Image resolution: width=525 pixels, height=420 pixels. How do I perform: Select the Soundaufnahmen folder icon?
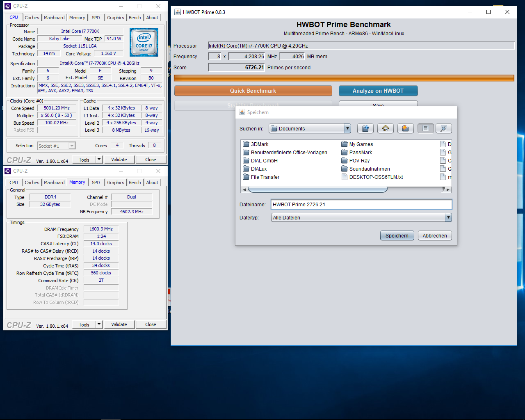point(345,169)
